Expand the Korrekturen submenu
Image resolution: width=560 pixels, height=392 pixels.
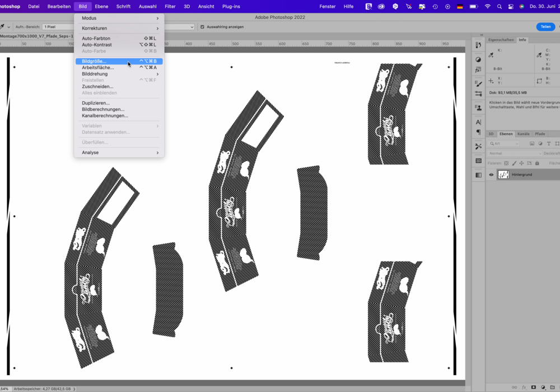coord(119,28)
